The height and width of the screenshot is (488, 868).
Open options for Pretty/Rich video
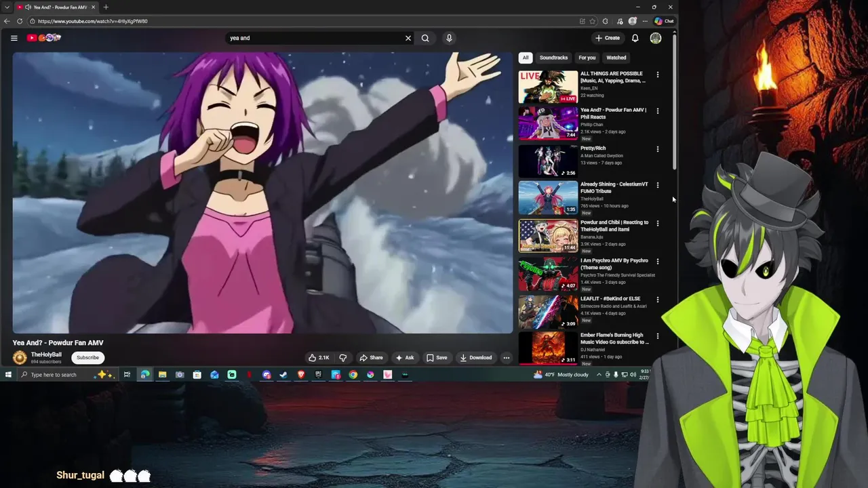pos(657,149)
